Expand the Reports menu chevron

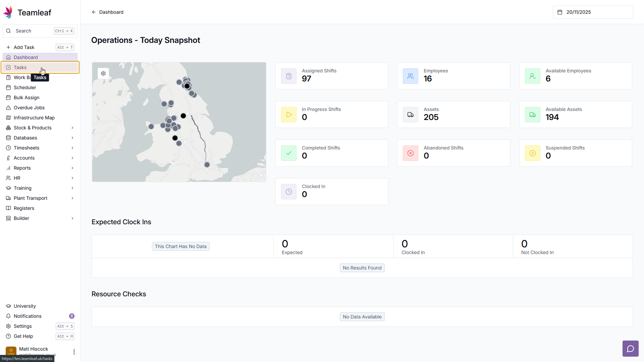tap(72, 168)
